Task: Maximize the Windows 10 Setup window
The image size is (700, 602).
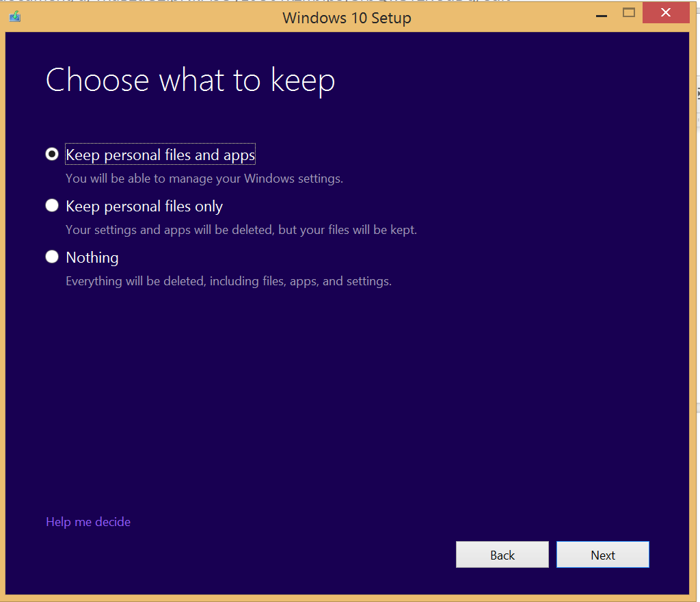Action: (629, 13)
